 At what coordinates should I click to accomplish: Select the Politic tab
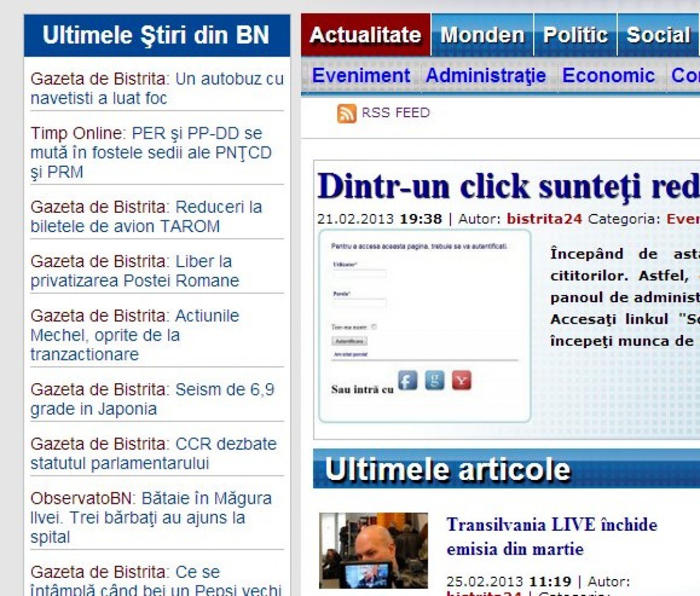575,35
